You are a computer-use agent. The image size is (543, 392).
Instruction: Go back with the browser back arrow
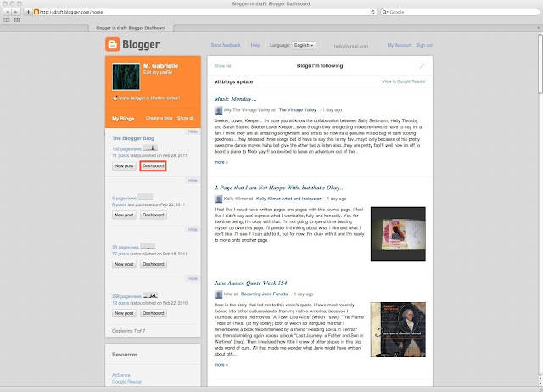(x=8, y=12)
